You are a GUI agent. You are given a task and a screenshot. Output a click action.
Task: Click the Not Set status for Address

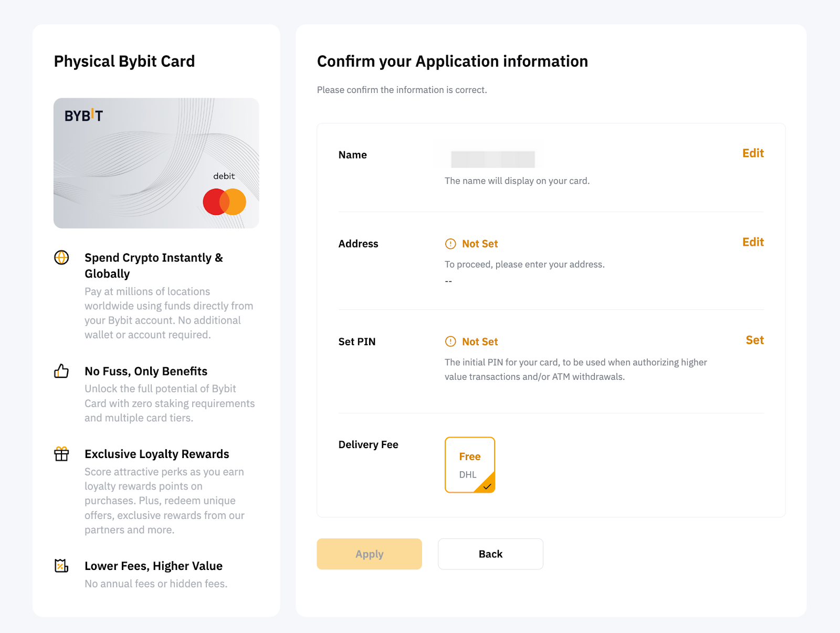click(x=480, y=244)
